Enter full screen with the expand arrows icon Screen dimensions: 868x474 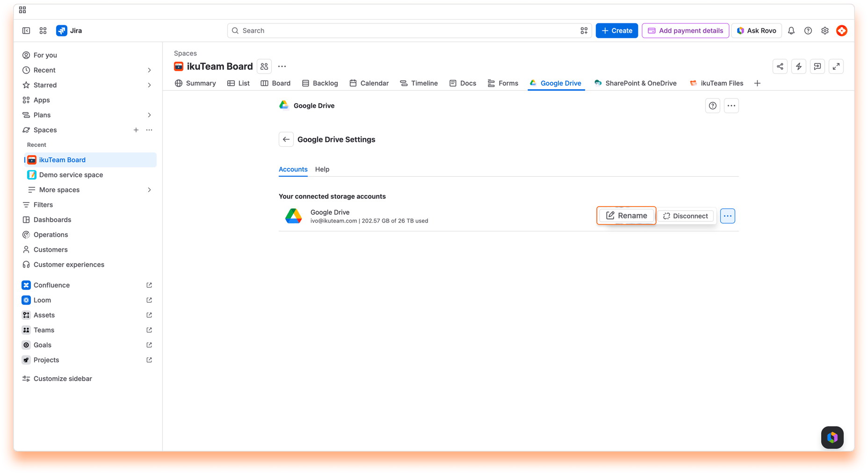point(836,66)
